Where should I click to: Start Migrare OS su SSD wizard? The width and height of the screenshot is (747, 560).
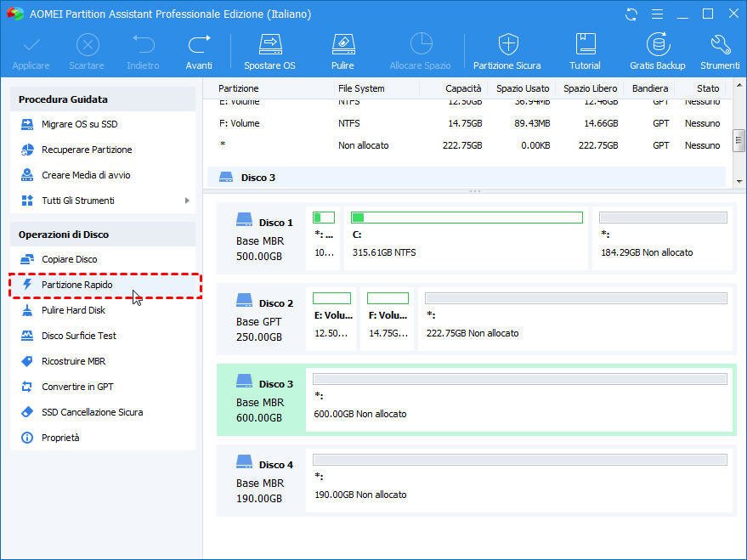103,124
